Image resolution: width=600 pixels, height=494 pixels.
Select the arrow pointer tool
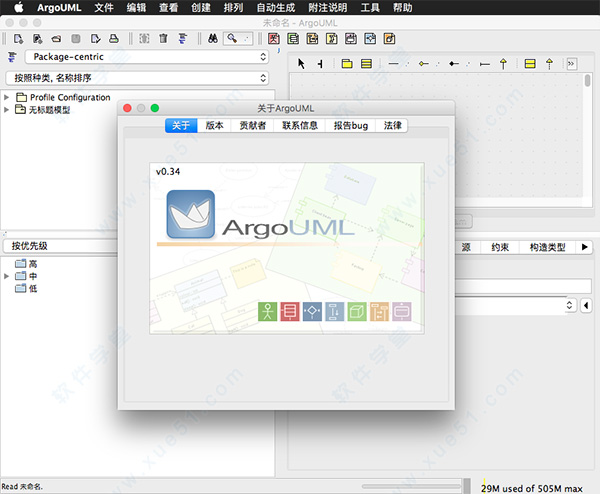click(302, 64)
